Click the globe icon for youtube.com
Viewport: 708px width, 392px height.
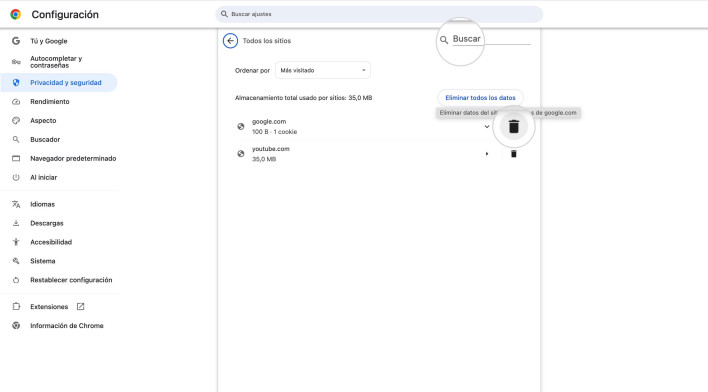[241, 154]
